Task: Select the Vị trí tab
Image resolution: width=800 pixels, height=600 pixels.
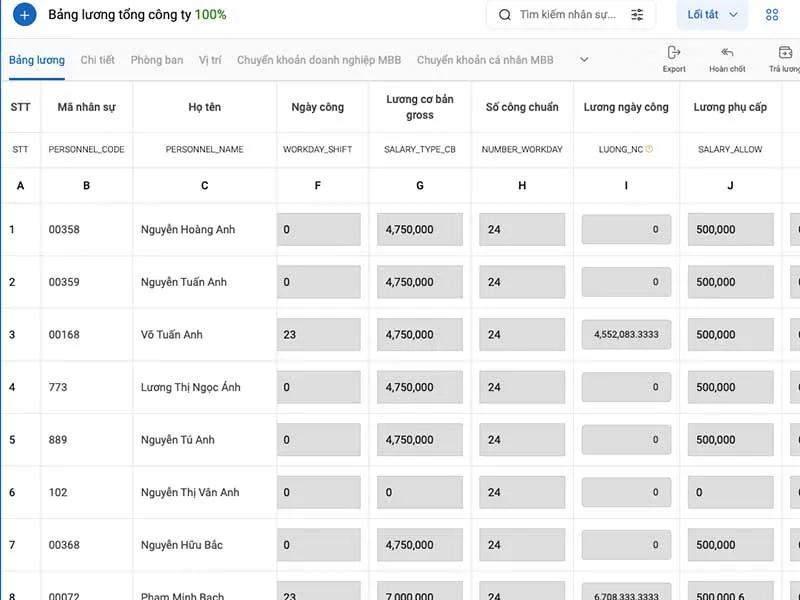Action: pyautogui.click(x=210, y=60)
